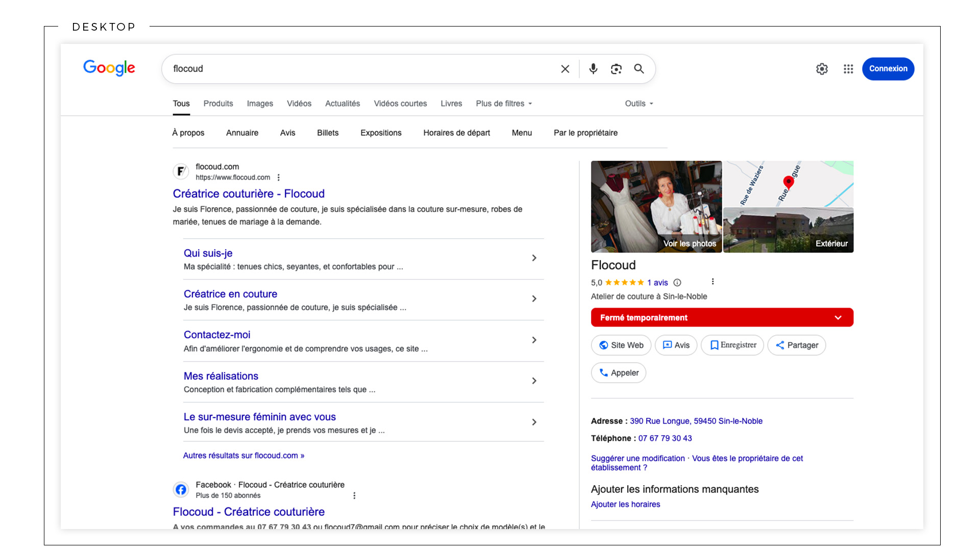The image size is (980, 551).
Task: Click the Google logo
Action: pos(109,68)
